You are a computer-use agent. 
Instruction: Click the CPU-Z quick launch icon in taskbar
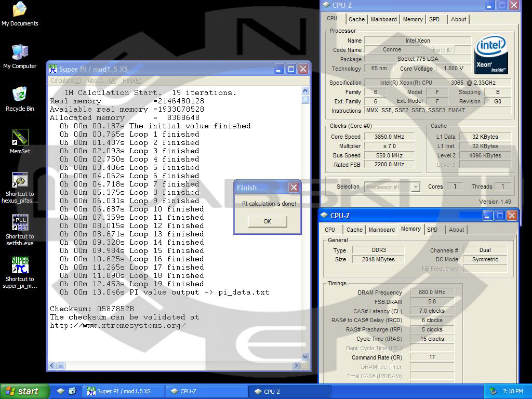60,391
